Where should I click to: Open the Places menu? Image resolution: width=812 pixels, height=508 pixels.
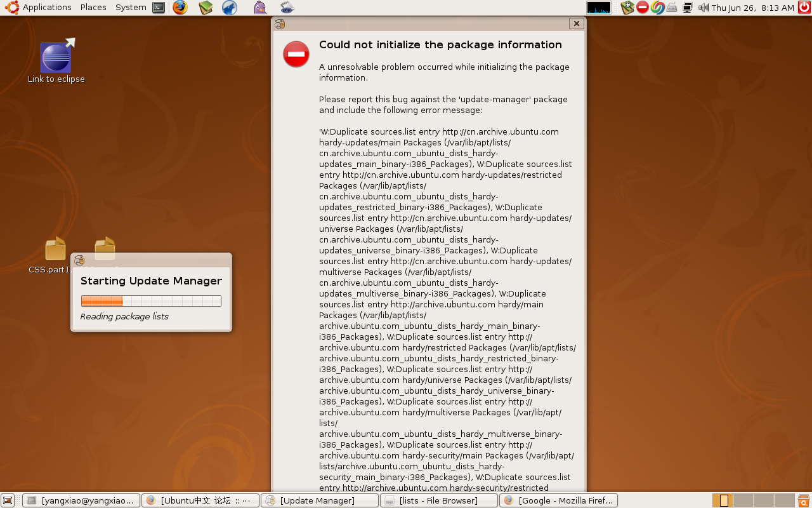click(x=93, y=8)
